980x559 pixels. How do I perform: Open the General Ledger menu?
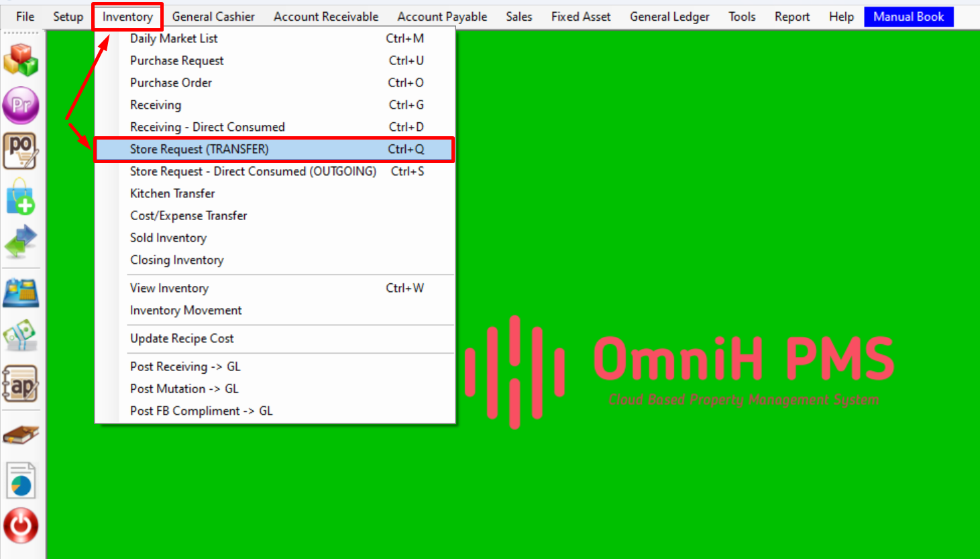[669, 17]
